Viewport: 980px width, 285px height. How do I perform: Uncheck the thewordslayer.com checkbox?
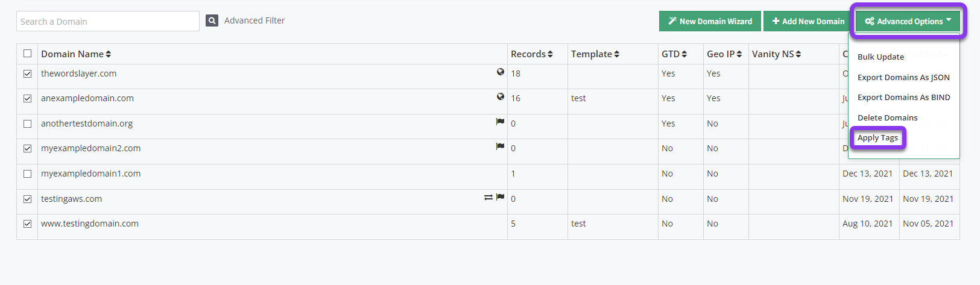pos(27,74)
